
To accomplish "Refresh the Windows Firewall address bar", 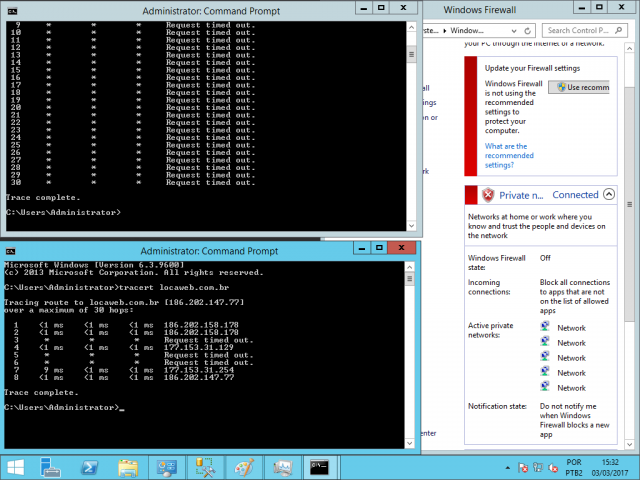I will tap(527, 31).
